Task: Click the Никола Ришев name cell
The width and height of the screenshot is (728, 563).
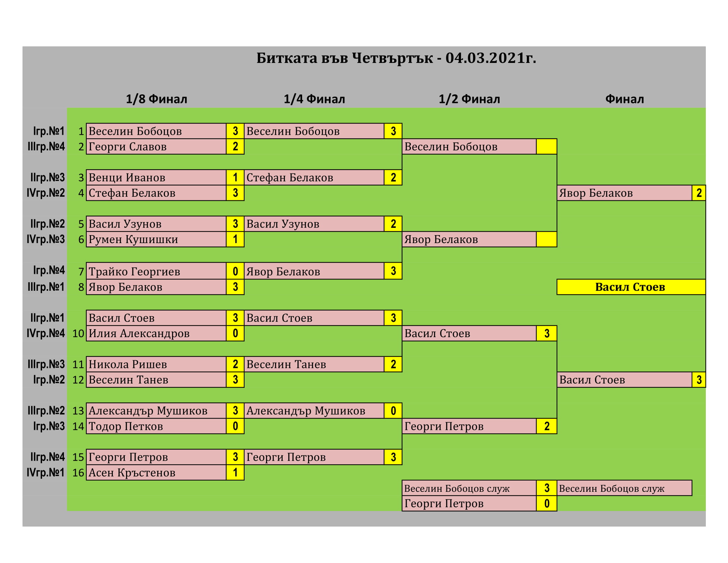Action: (156, 364)
